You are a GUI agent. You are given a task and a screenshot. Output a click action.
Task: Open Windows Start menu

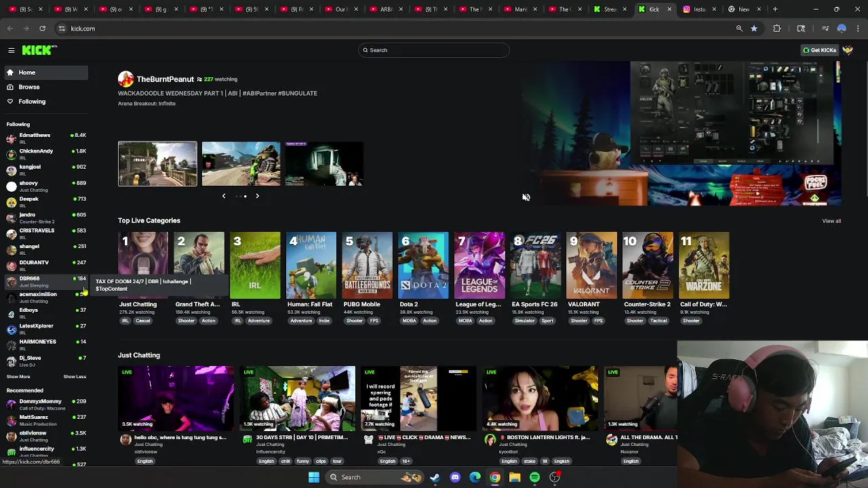click(313, 477)
